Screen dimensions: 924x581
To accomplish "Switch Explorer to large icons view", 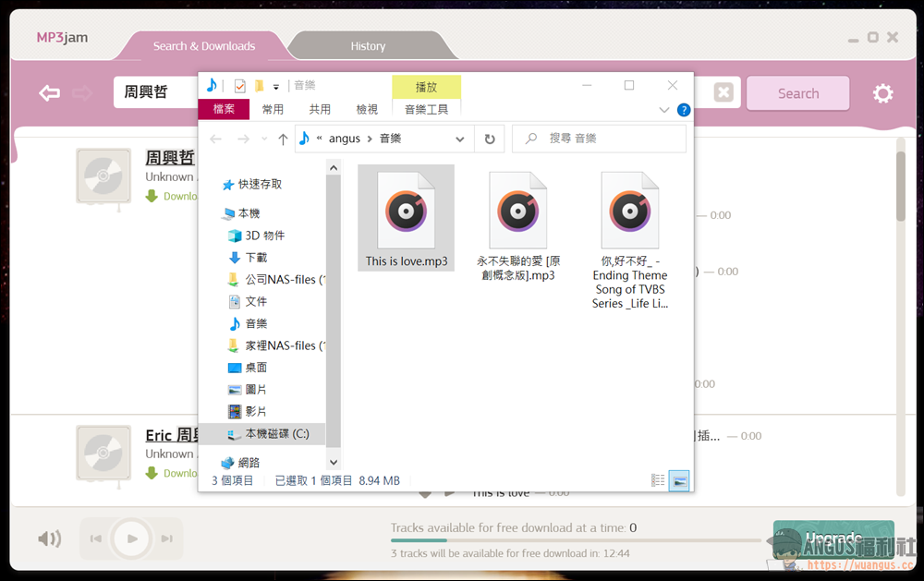I will [679, 481].
